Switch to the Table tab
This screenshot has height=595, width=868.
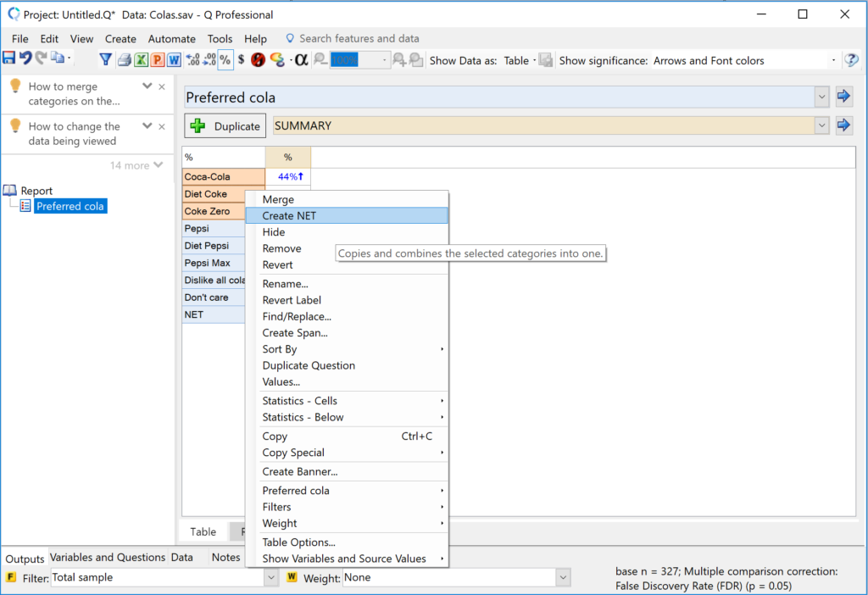click(203, 531)
